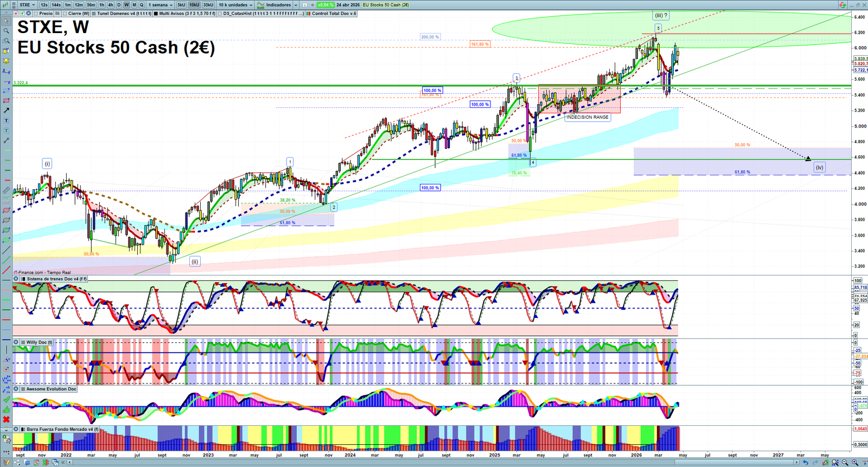Select the red ellipse drawing tool
Image resolution: width=868 pixels, height=467 pixels.
(x=6, y=210)
